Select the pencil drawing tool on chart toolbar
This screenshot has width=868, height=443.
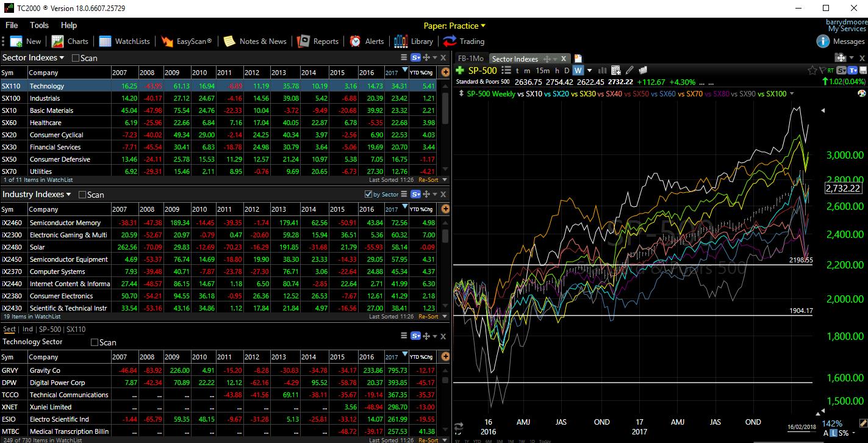629,70
